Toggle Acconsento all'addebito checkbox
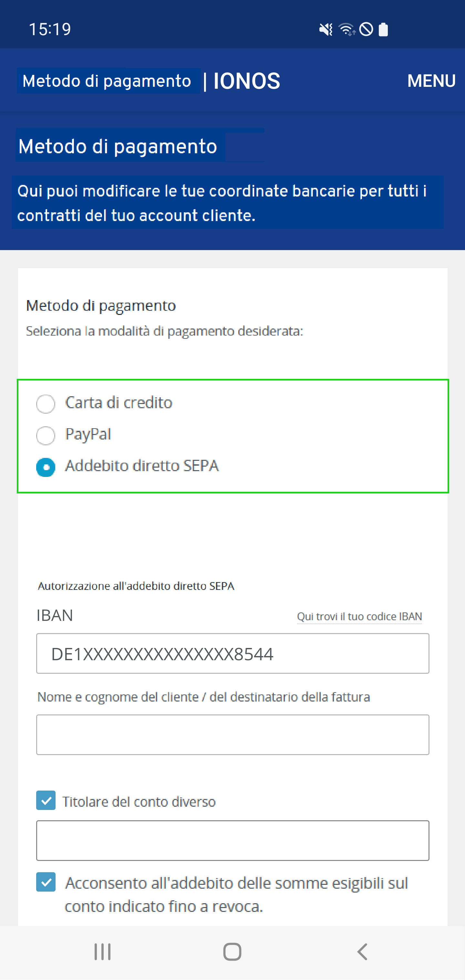The height and width of the screenshot is (980, 465). (46, 882)
